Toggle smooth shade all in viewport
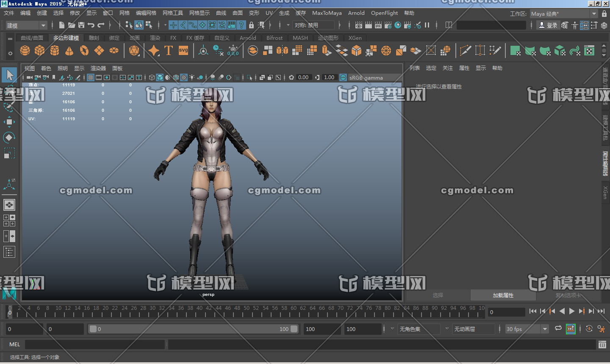Viewport: 610px width, 364px height. pyautogui.click(x=160, y=77)
